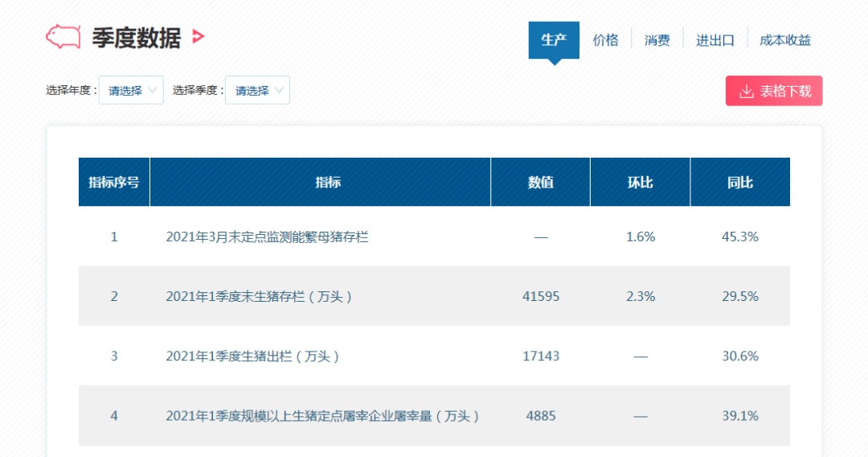Switch to the 进出口 tab
The image size is (868, 457).
pos(715,40)
